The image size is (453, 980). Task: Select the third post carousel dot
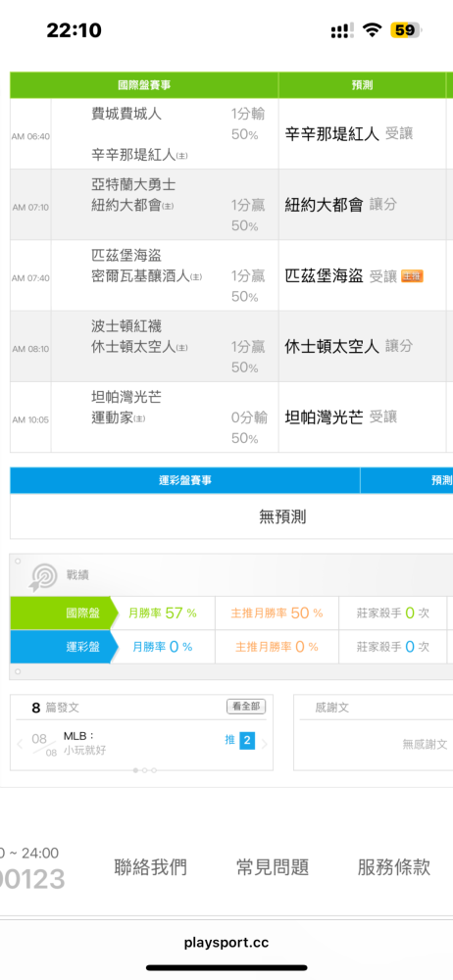pos(154,770)
